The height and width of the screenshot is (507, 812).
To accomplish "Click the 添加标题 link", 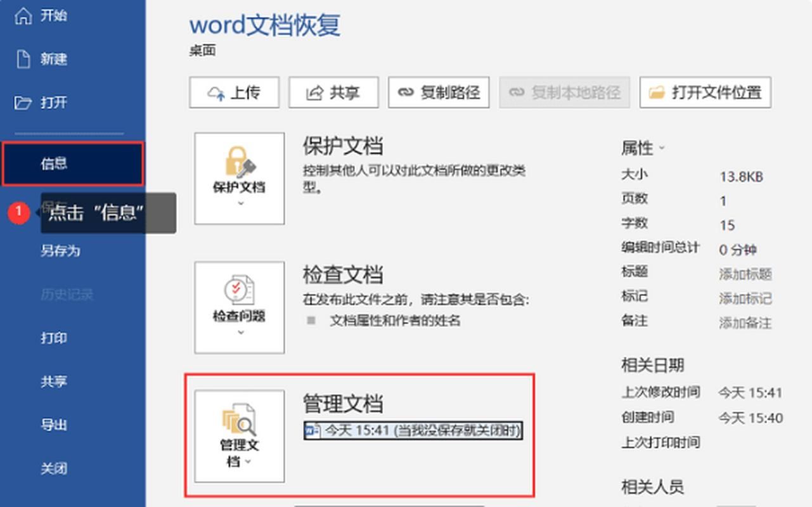I will (746, 272).
